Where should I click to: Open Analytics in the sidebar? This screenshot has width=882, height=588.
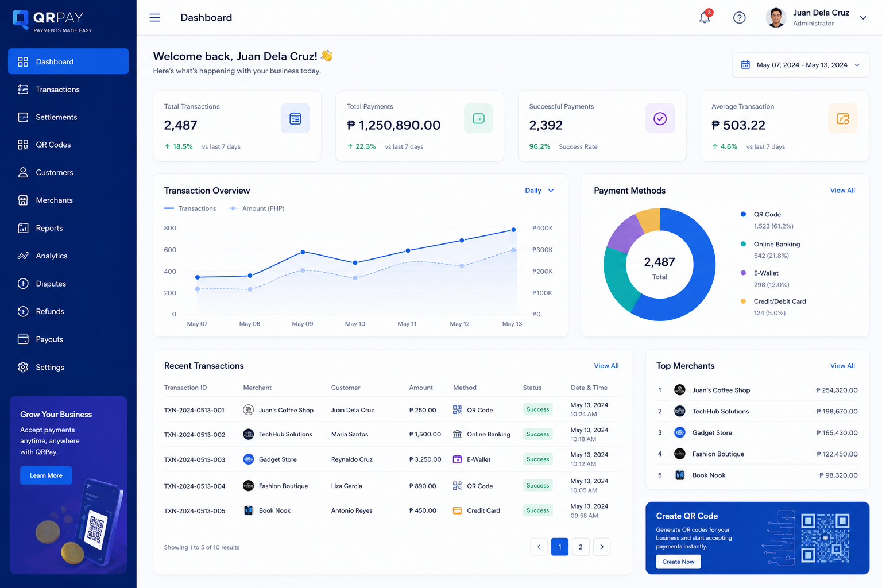coord(68,256)
